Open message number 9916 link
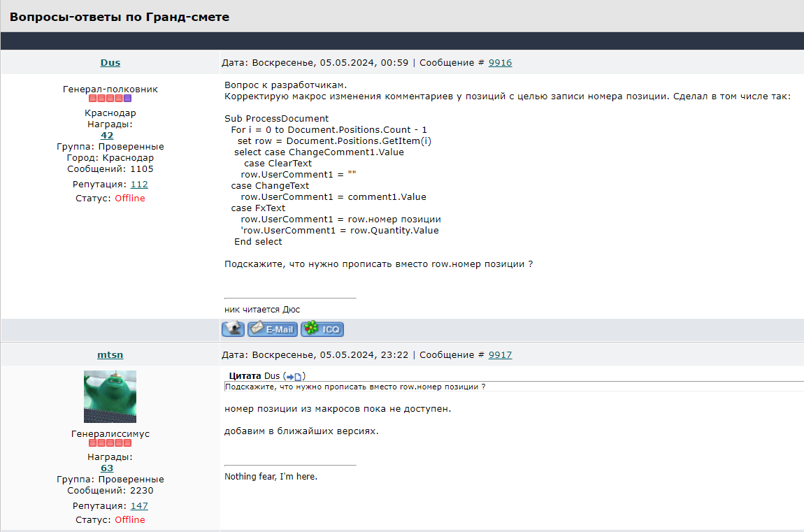 (x=500, y=62)
